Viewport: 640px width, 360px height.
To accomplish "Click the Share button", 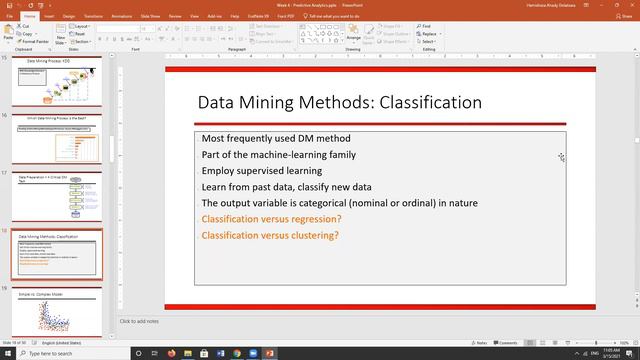I will pos(624,16).
